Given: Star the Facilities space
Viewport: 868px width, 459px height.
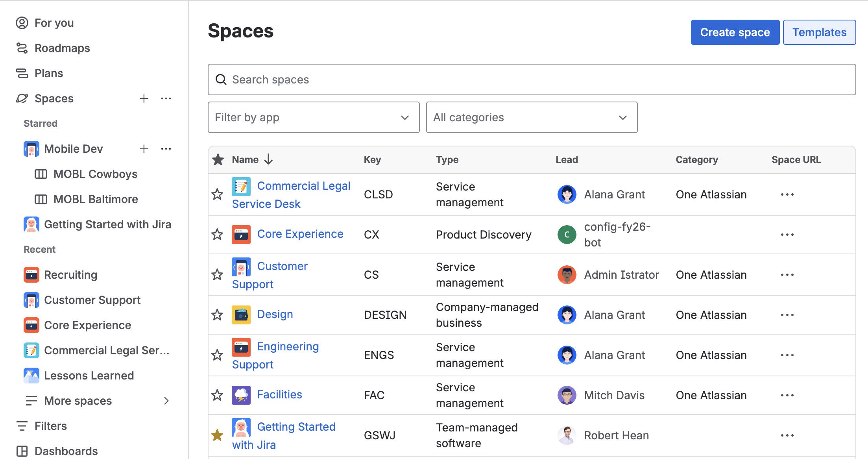Looking at the screenshot, I should (x=217, y=395).
